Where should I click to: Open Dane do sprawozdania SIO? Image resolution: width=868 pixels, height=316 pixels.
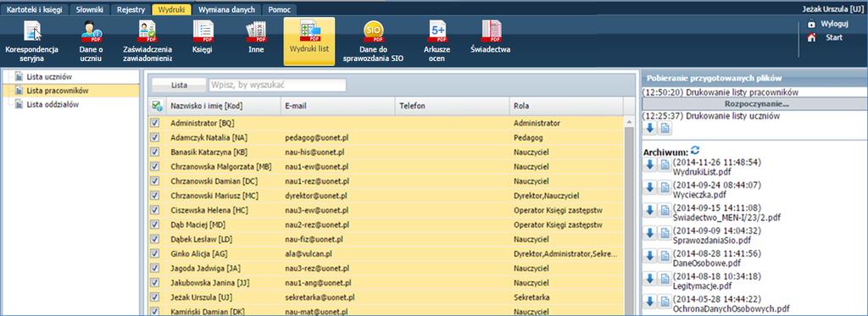374,42
